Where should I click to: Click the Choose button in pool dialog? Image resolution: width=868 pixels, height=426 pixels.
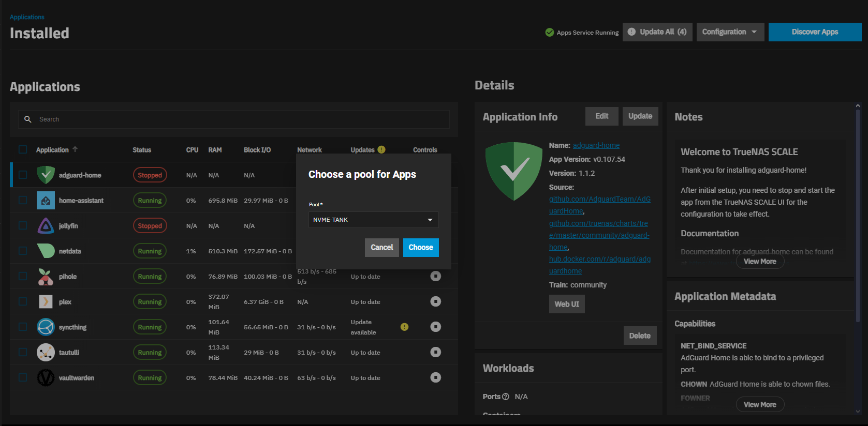pos(421,248)
